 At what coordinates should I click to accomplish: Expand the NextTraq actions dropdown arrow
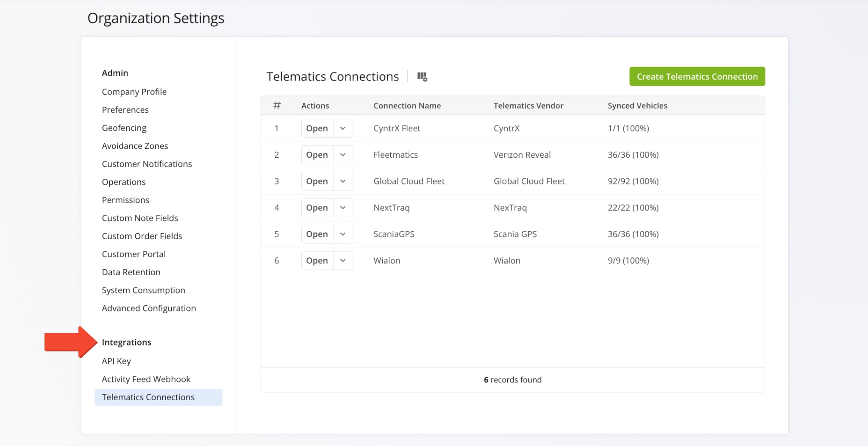click(343, 208)
